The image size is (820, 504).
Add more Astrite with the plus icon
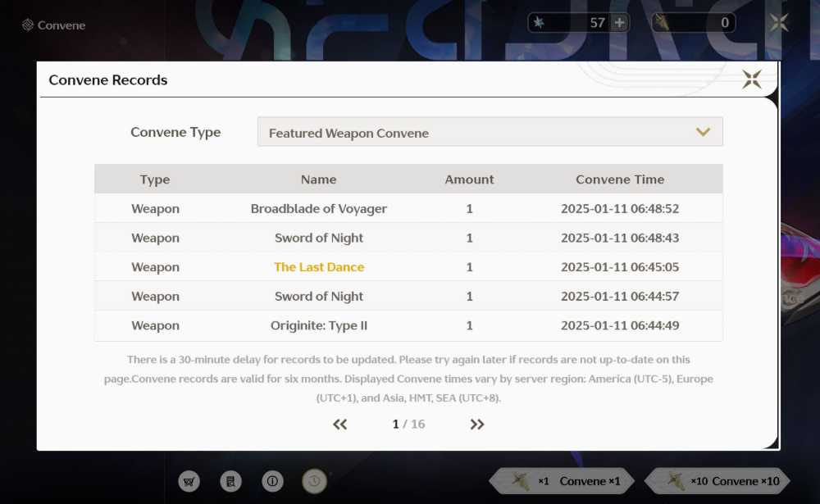click(620, 22)
